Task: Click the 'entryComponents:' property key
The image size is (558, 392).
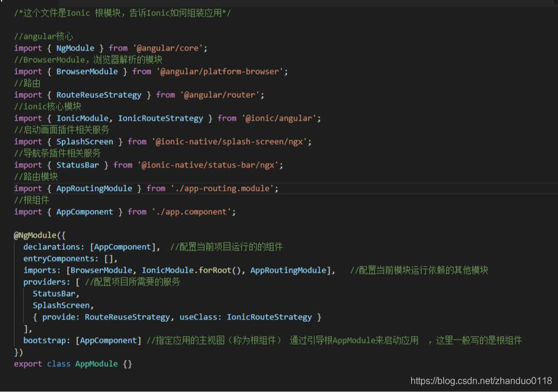Action: click(x=61, y=259)
